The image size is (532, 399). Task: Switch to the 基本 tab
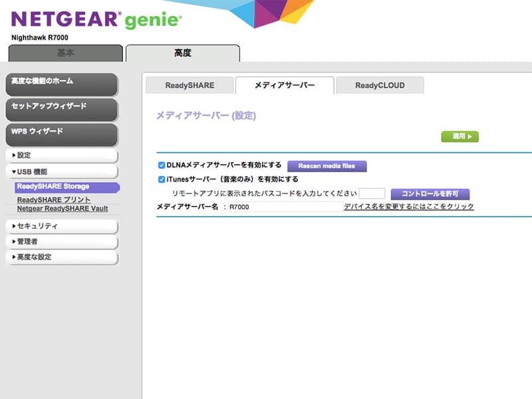(66, 53)
